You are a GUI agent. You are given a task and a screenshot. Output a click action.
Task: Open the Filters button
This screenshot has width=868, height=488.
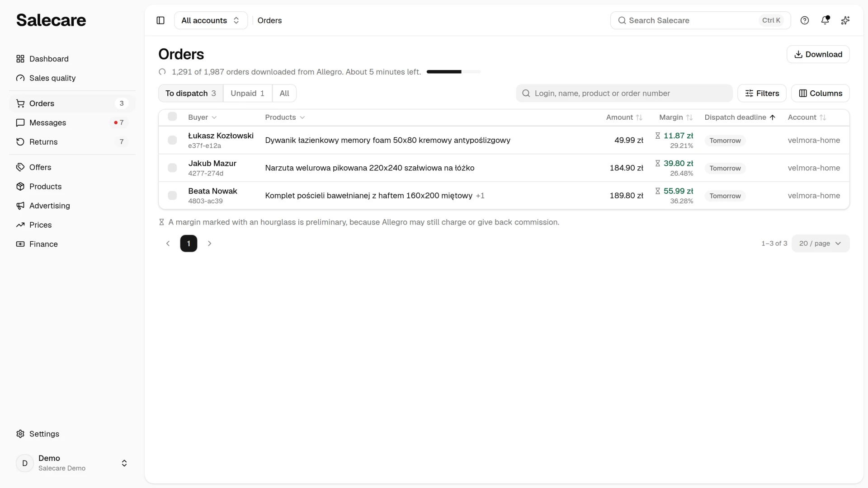762,94
